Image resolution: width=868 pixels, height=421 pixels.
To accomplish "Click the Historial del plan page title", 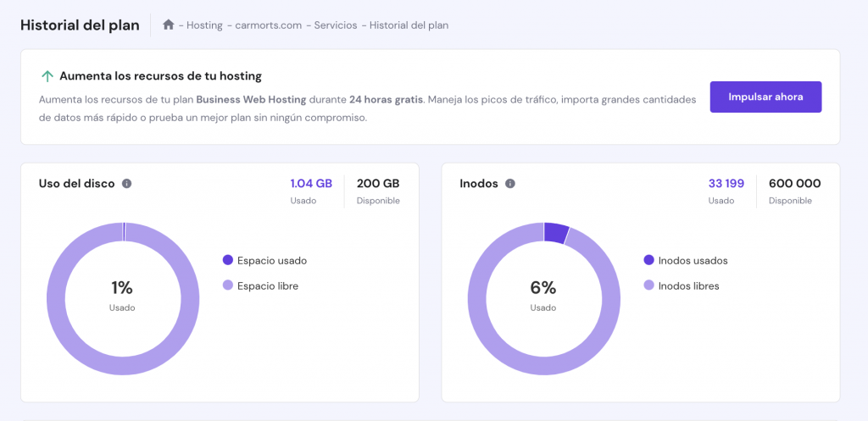I will 80,25.
